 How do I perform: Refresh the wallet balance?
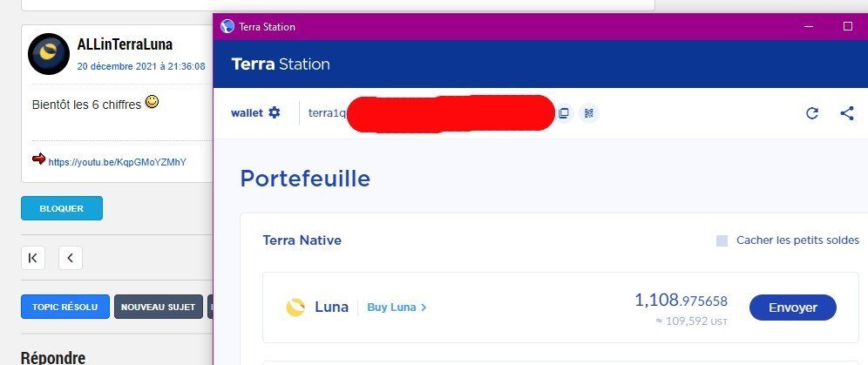click(x=812, y=113)
